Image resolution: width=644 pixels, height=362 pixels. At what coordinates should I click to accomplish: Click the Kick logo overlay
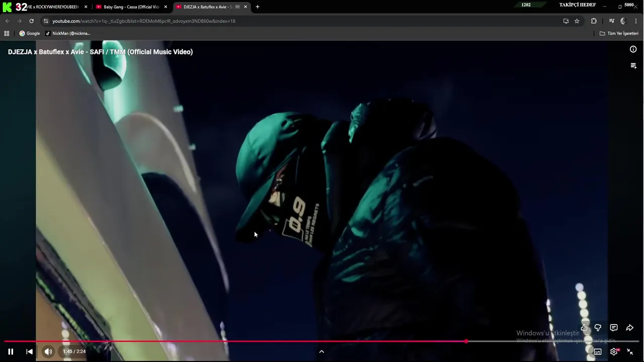click(7, 7)
